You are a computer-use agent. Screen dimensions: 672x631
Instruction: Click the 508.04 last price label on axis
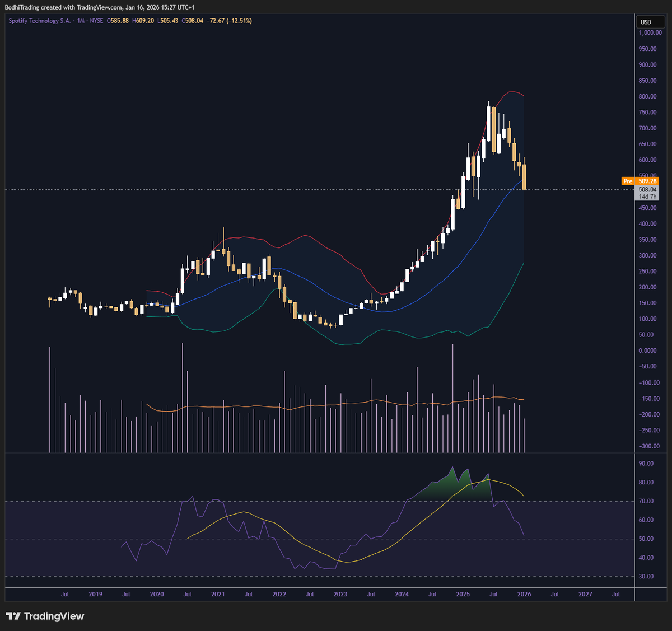tap(648, 190)
